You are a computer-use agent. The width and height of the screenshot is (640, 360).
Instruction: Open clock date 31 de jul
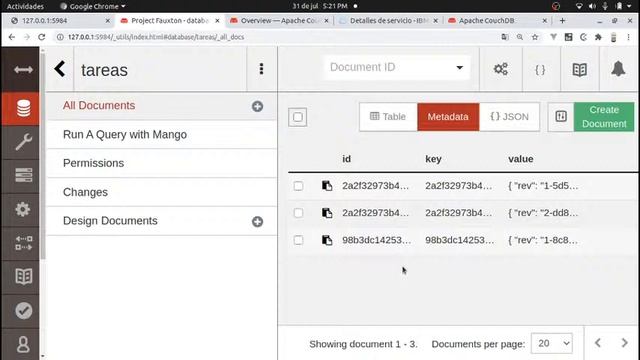pos(320,6)
